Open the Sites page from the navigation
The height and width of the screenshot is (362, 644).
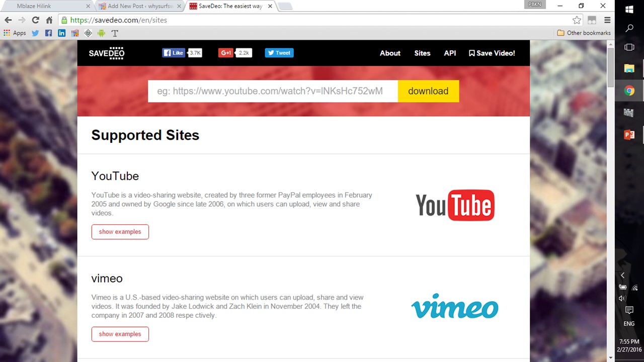click(x=422, y=53)
